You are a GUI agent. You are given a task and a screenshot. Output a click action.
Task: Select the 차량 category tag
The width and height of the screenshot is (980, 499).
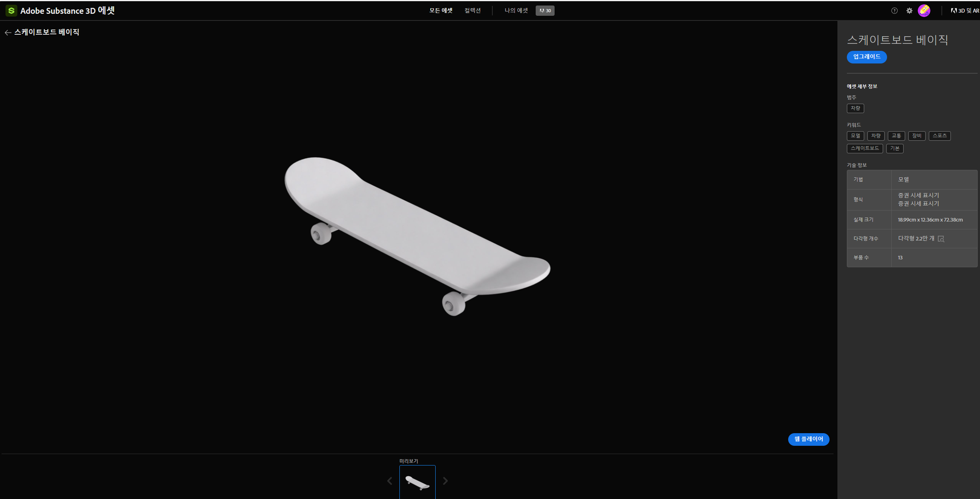[x=855, y=108]
